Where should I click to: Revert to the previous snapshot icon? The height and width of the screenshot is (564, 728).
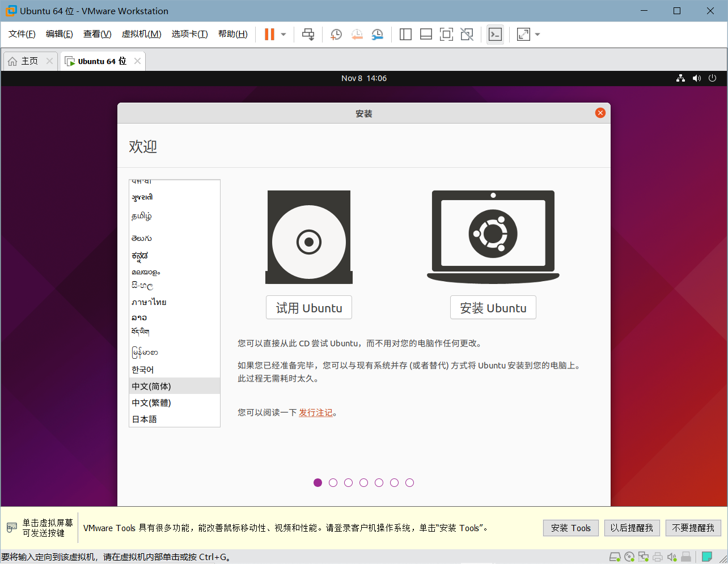point(357,35)
